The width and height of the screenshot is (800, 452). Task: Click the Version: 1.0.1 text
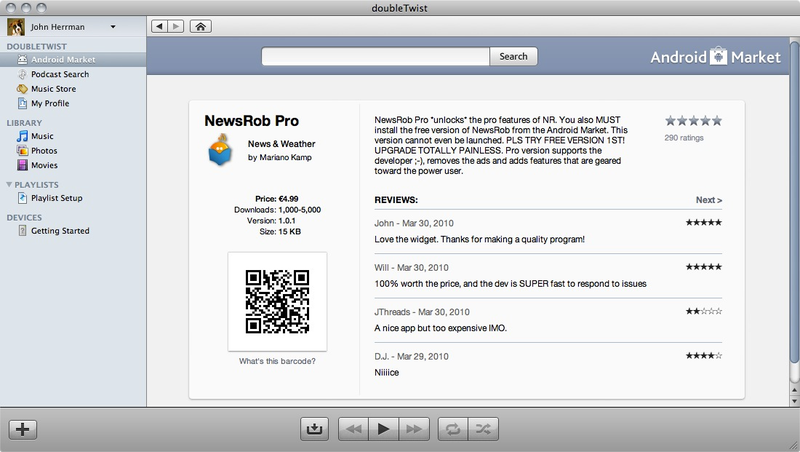(x=271, y=220)
